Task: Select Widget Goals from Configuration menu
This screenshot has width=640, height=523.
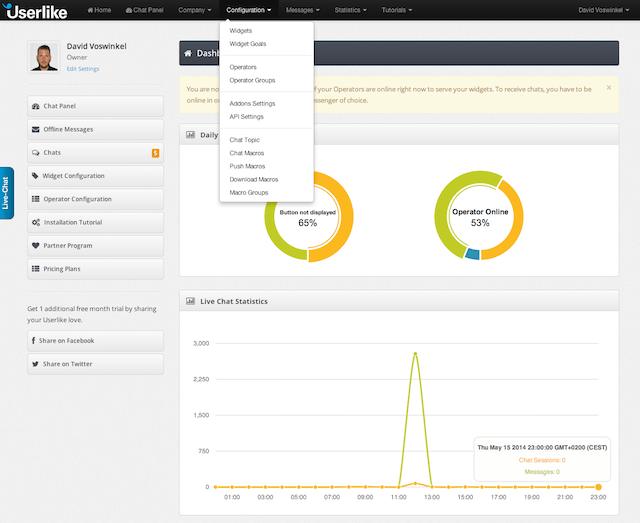Action: 248,44
